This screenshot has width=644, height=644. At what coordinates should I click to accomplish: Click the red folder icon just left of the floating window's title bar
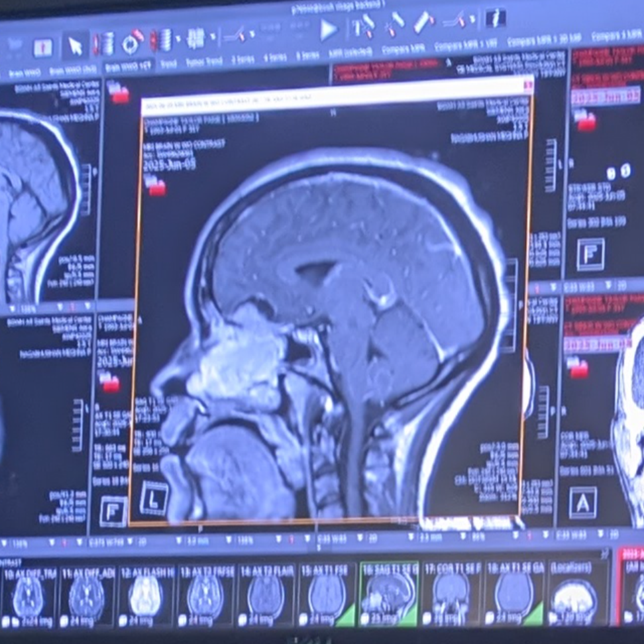click(119, 93)
